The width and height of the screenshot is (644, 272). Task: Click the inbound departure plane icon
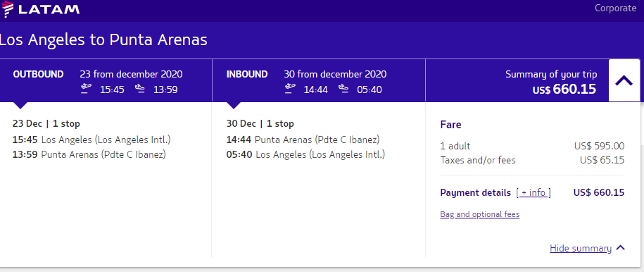[x=290, y=89]
